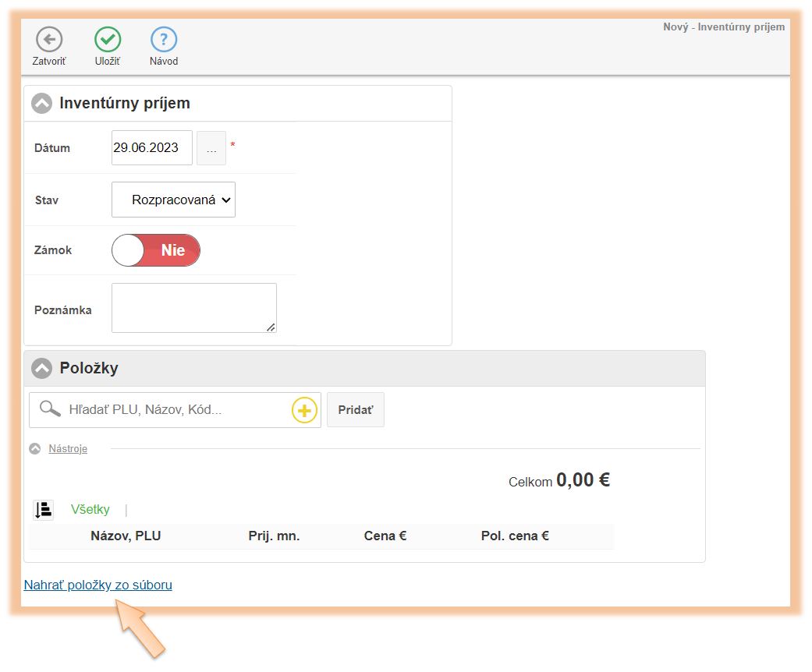Collapse the Položky section chevron
The width and height of the screenshot is (812, 672).
coord(41,369)
